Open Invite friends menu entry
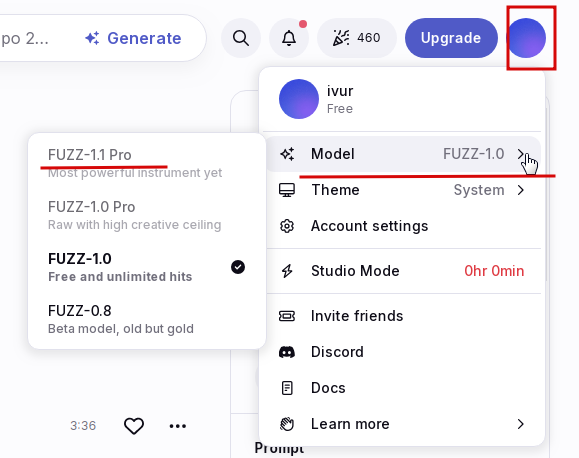579x458 pixels. click(x=404, y=316)
